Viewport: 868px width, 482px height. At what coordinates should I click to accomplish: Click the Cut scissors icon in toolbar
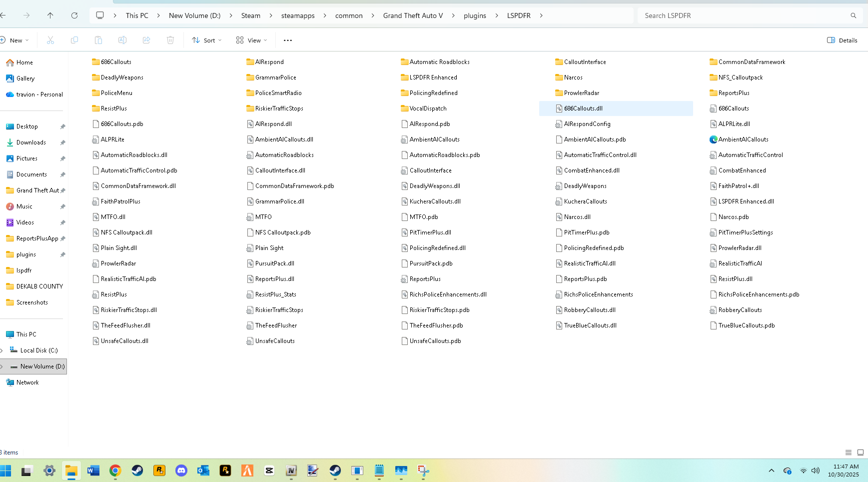pos(50,40)
